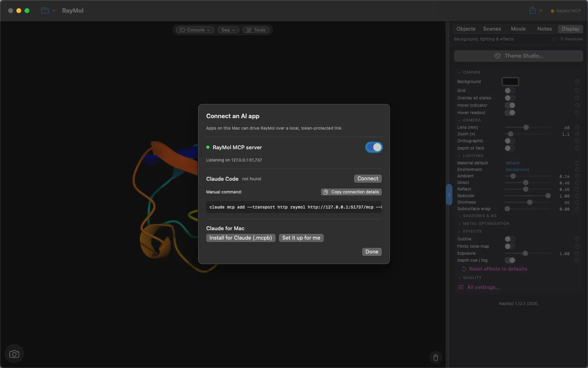
Task: Click the help icon for Depth cue / fog
Action: [577, 260]
